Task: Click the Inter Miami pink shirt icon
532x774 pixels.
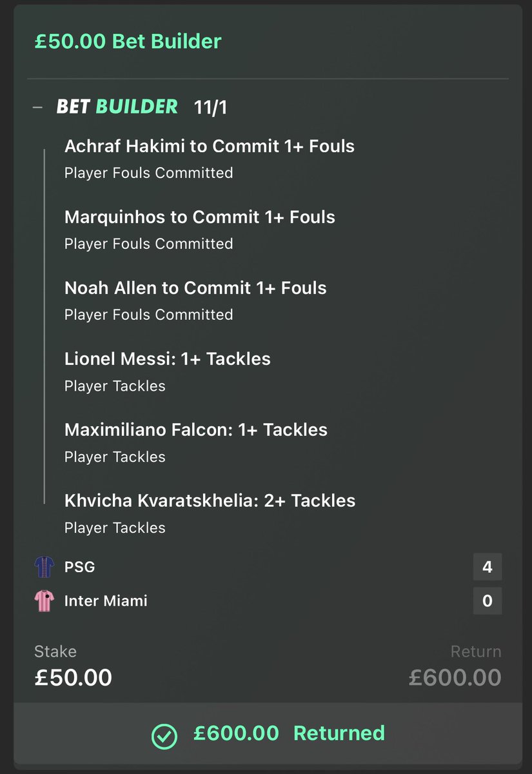Action: 44,600
